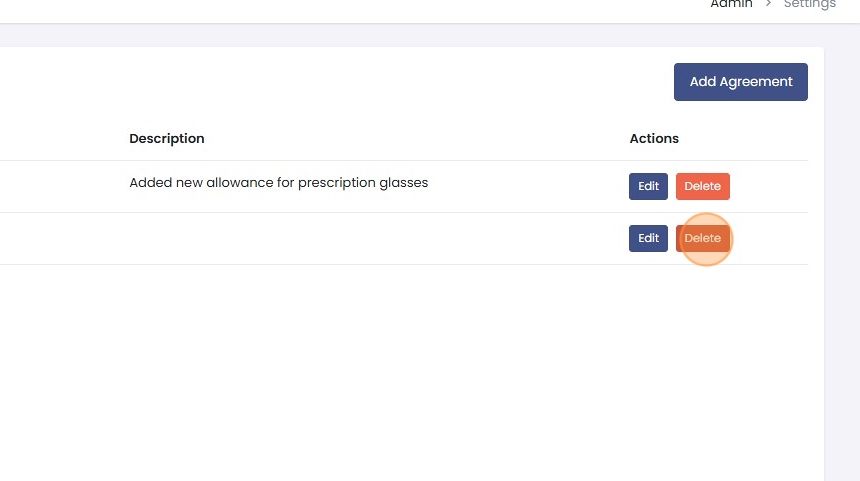Click the Add Agreement button

point(740,82)
